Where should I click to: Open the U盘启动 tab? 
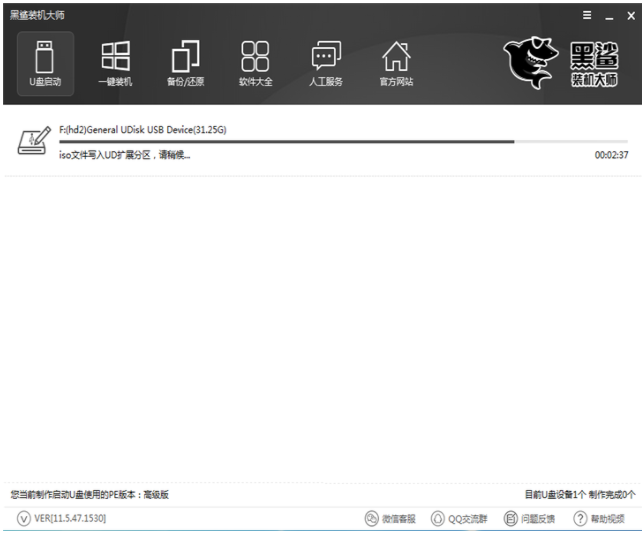pyautogui.click(x=45, y=64)
